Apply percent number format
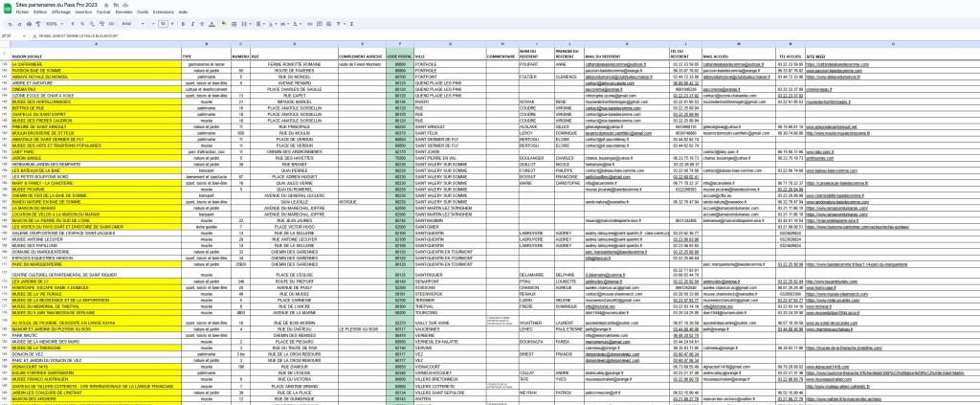The width and height of the screenshot is (980, 405). 82,24
